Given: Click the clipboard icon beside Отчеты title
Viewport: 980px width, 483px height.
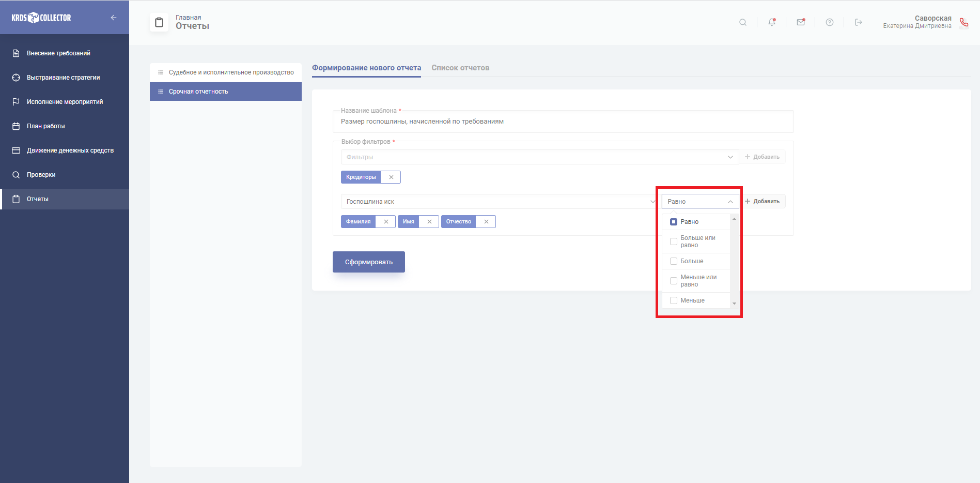Looking at the screenshot, I should [x=159, y=22].
